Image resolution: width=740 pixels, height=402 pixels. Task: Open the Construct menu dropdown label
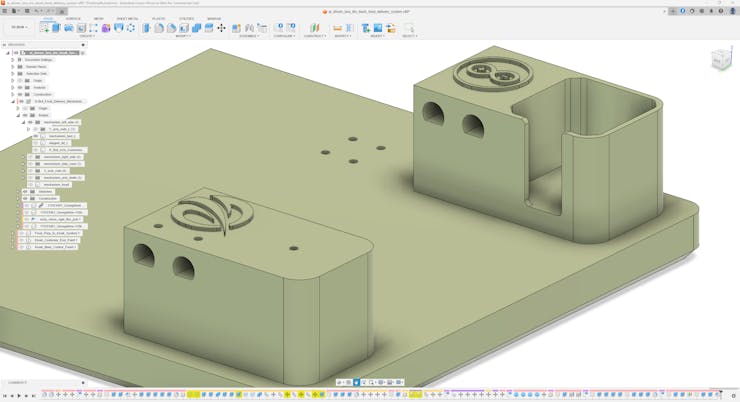tap(313, 36)
